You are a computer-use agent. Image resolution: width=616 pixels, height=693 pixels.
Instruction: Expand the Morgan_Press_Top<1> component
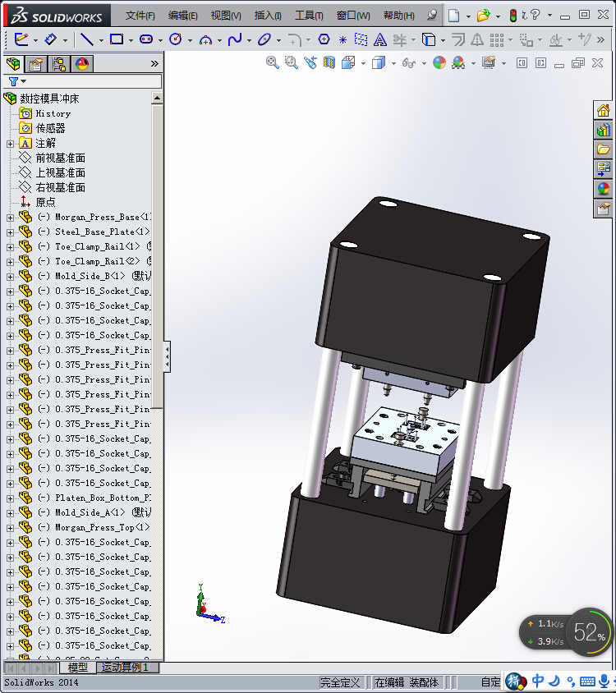click(10, 528)
